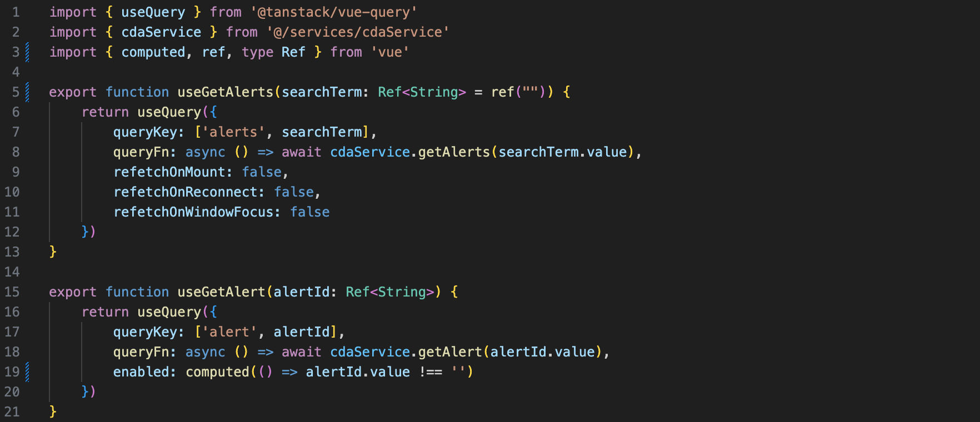This screenshot has width=980, height=422.
Task: Click line number 21 in the gutter
Action: [12, 412]
